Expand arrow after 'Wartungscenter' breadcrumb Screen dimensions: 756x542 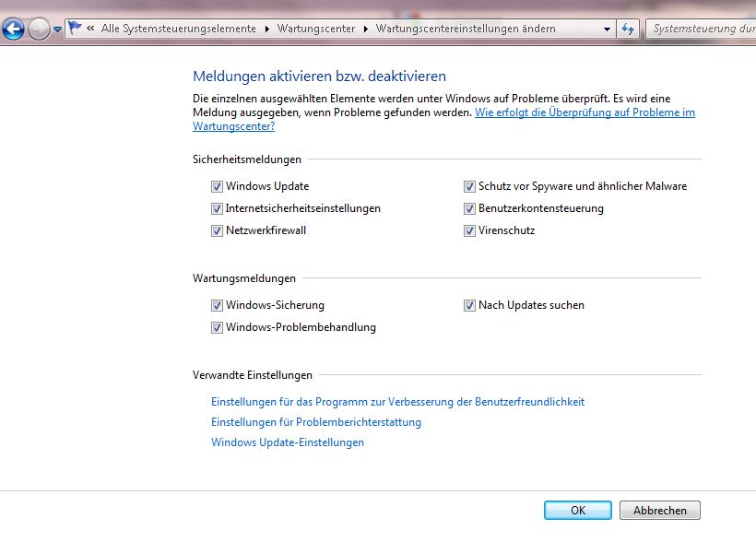click(x=365, y=29)
